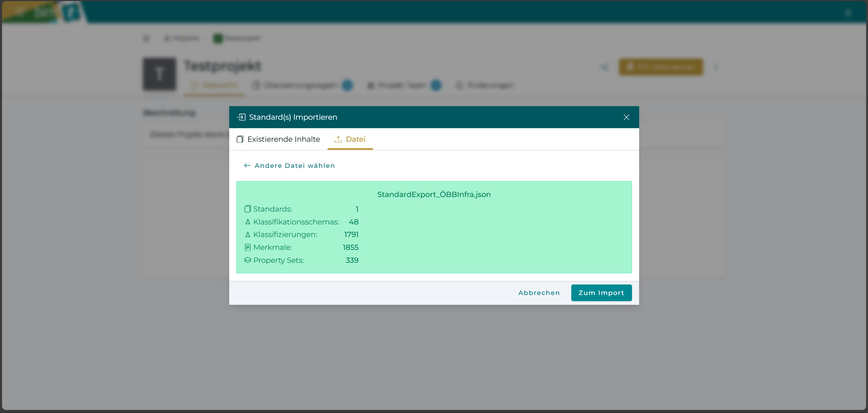Click the upload icon on the Datei tab

point(338,139)
